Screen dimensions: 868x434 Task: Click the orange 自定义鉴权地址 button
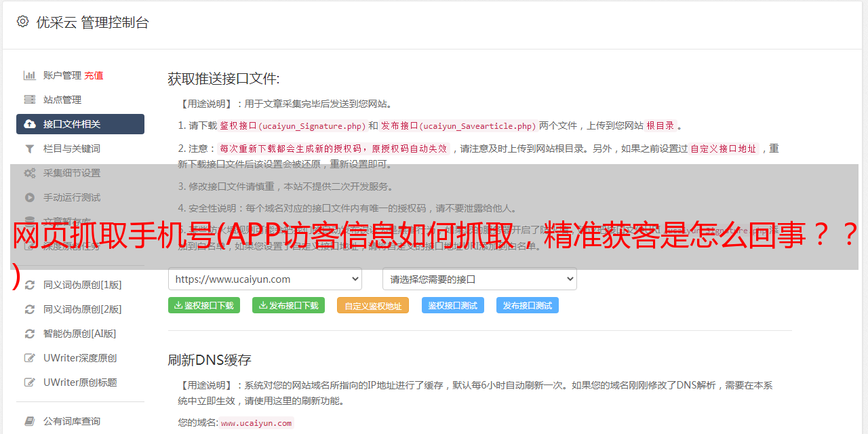point(373,305)
